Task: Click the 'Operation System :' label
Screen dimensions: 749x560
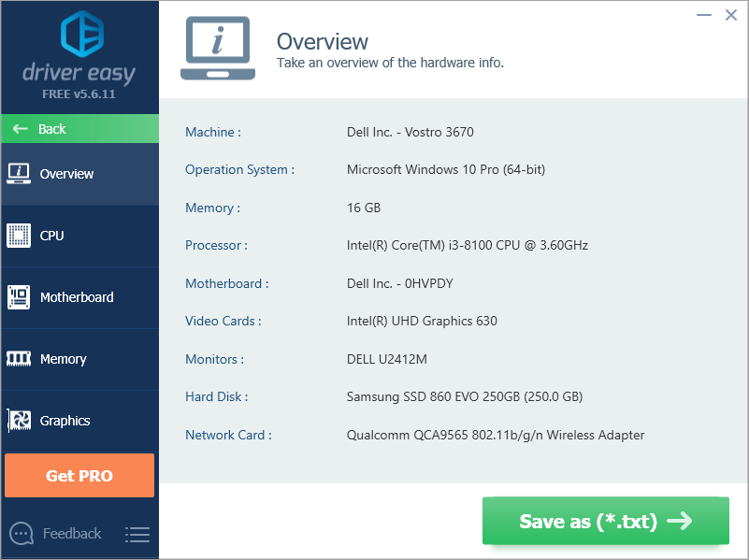Action: 239,169
